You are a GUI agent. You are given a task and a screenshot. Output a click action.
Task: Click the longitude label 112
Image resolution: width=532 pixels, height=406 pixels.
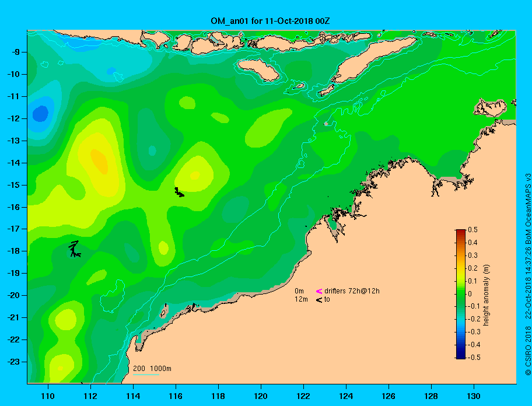coord(90,396)
